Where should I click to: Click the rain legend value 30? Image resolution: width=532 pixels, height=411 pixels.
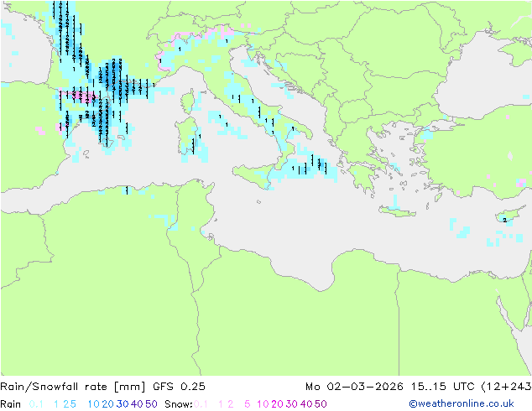click(123, 404)
